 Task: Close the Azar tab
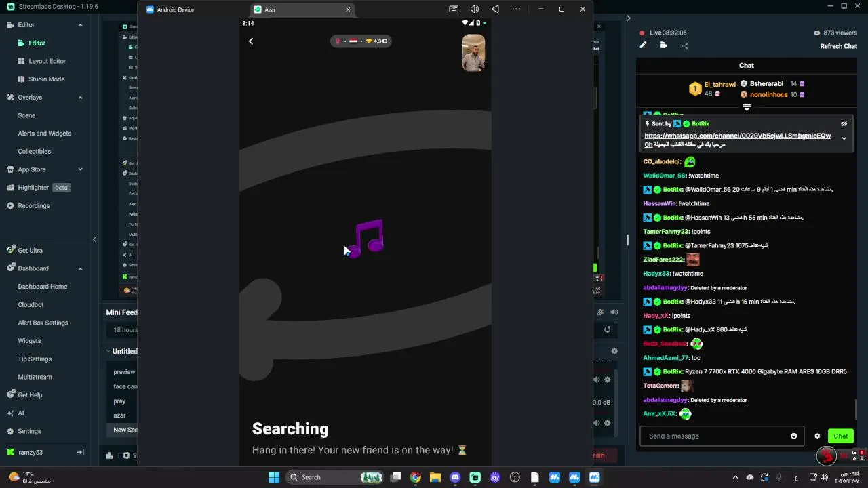tap(348, 9)
